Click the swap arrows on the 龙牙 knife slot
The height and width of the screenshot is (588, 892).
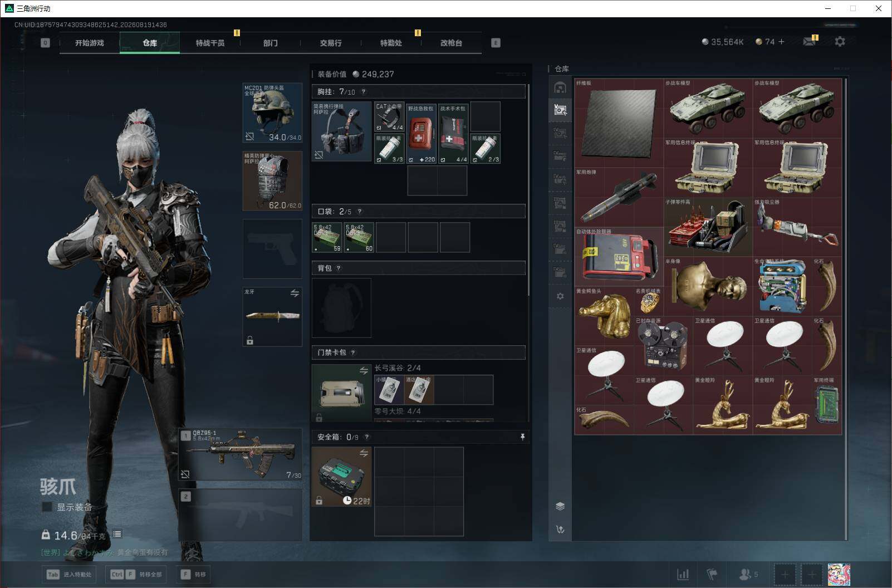pyautogui.click(x=295, y=293)
